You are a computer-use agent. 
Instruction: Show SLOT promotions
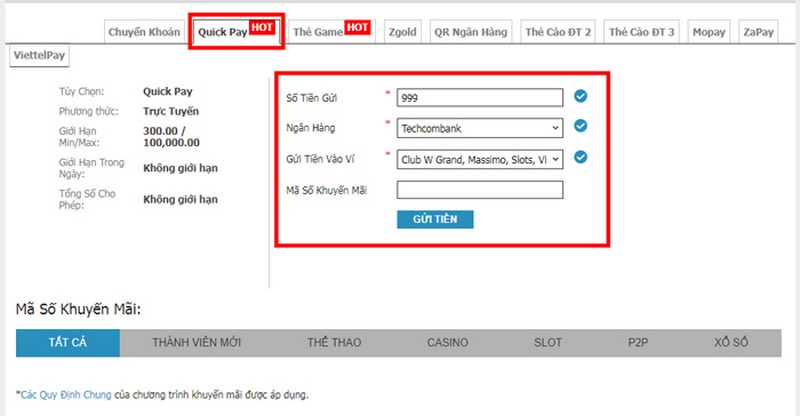coord(548,342)
